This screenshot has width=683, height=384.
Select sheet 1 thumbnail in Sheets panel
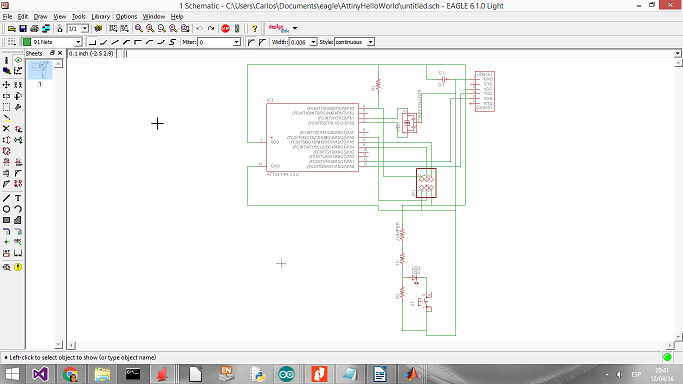(40, 70)
